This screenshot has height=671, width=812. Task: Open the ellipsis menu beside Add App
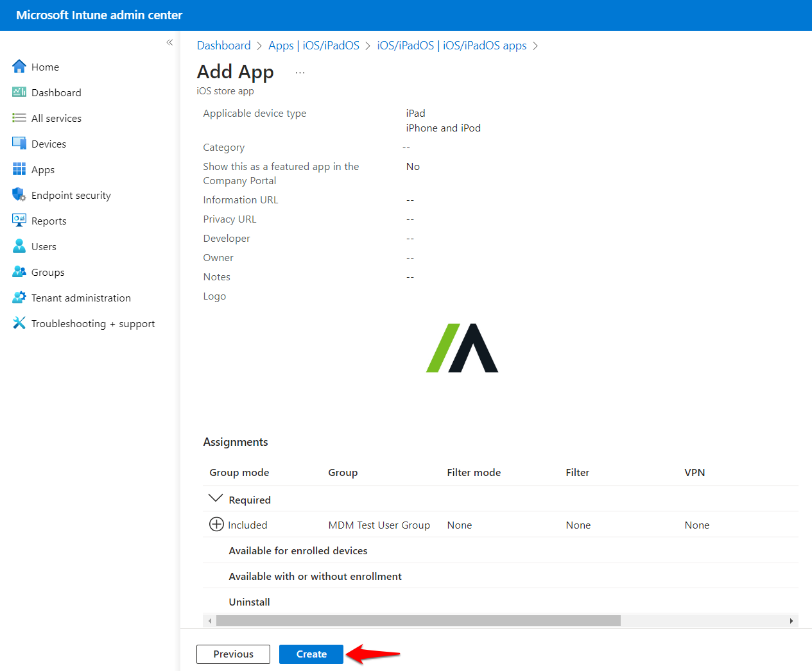coord(300,72)
